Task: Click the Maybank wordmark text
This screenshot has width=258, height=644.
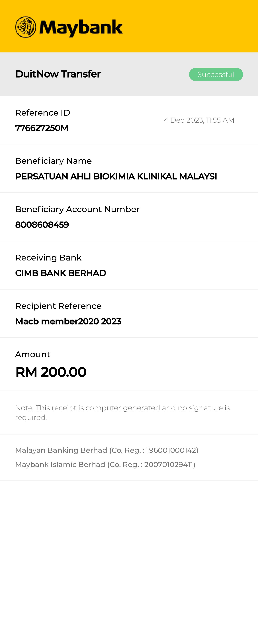Action: coord(81,28)
